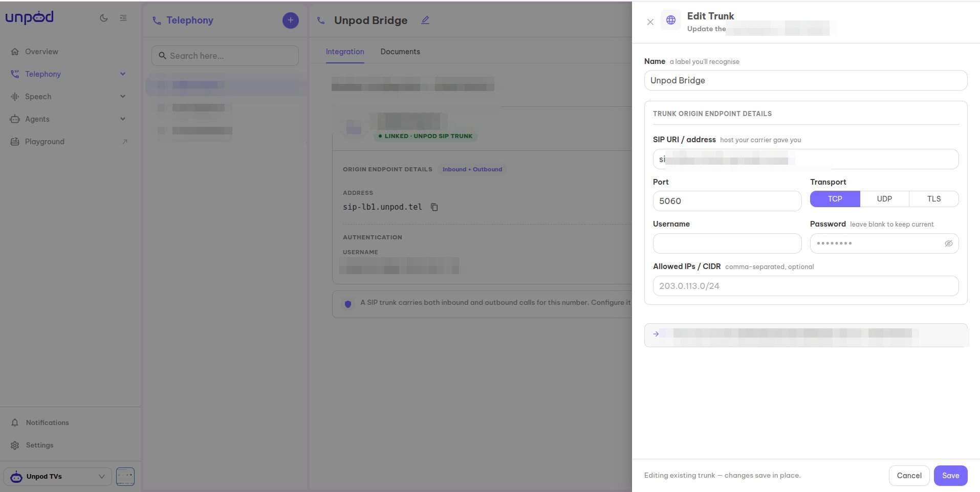This screenshot has width=980, height=492.
Task: Open the Overview page
Action: (x=41, y=52)
